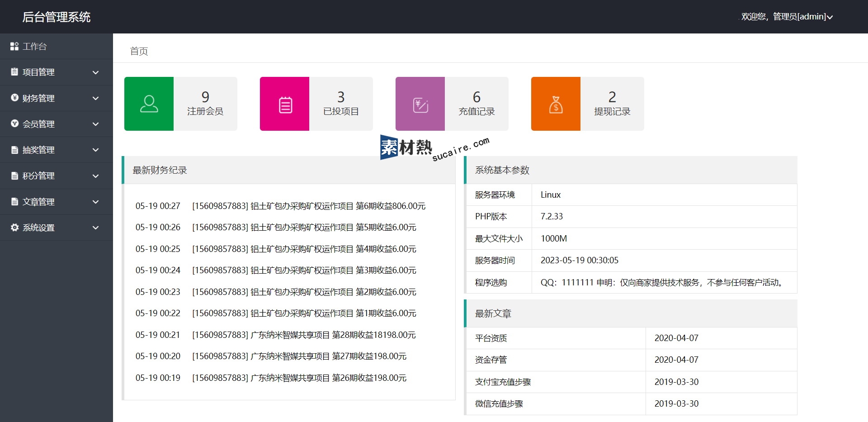Open the 平台资质 article
Viewport: 868px width, 422px height.
491,338
